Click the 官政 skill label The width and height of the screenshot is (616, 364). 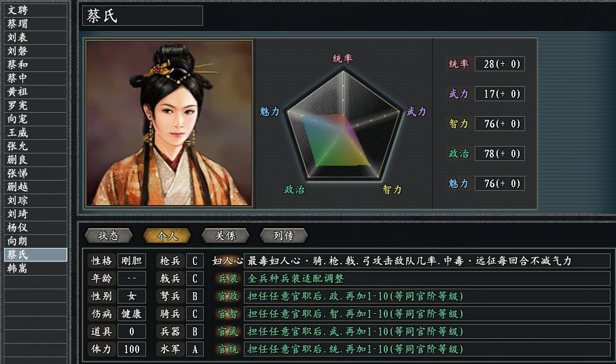228,296
